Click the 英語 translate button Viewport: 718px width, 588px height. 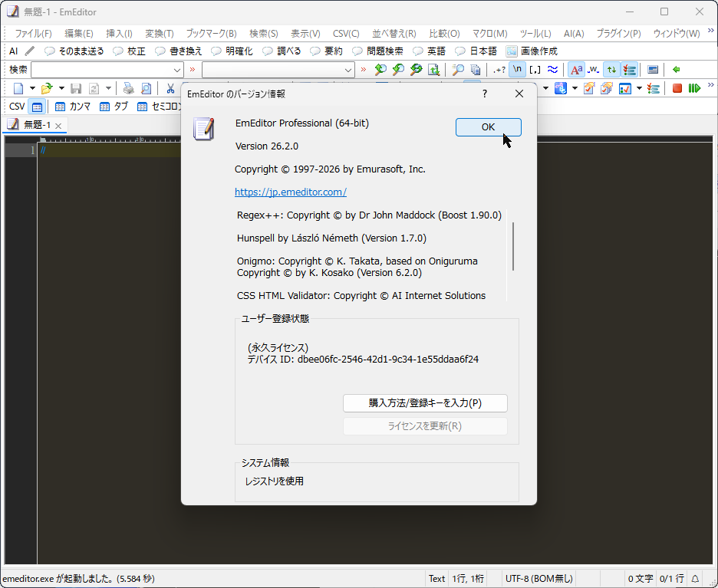tap(429, 51)
